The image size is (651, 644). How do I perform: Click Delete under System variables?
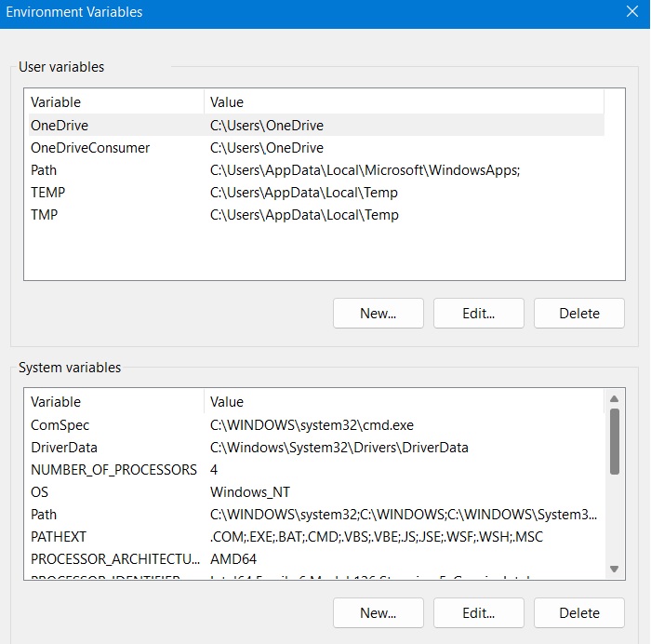pyautogui.click(x=578, y=613)
